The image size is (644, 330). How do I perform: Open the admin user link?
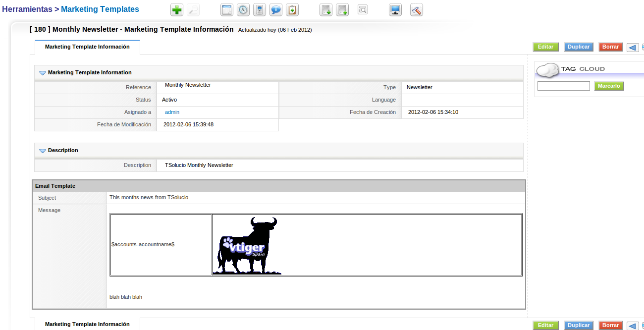click(x=172, y=112)
